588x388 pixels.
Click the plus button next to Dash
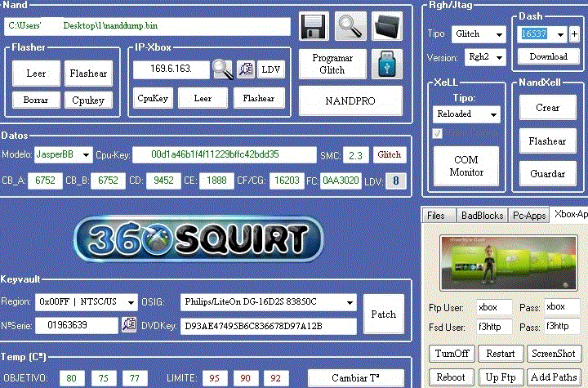574,34
